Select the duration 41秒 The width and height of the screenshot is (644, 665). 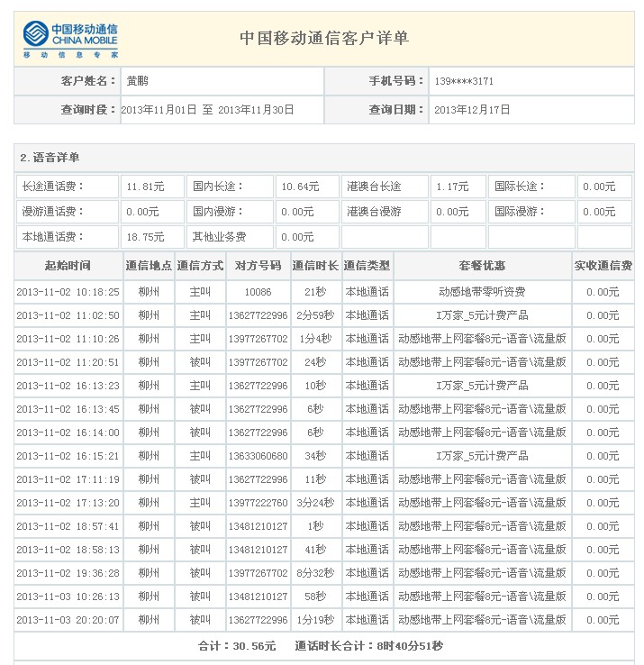(315, 550)
